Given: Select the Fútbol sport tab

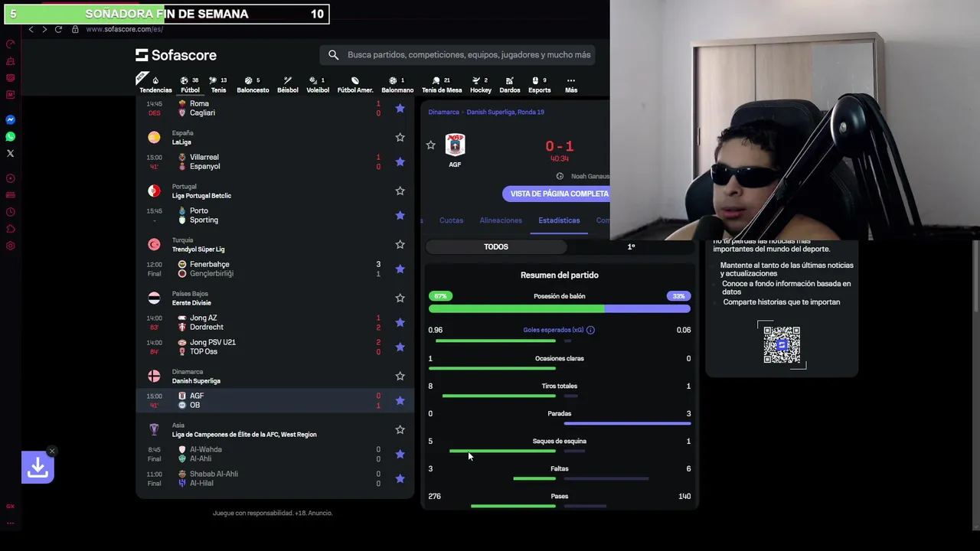Looking at the screenshot, I should point(190,84).
